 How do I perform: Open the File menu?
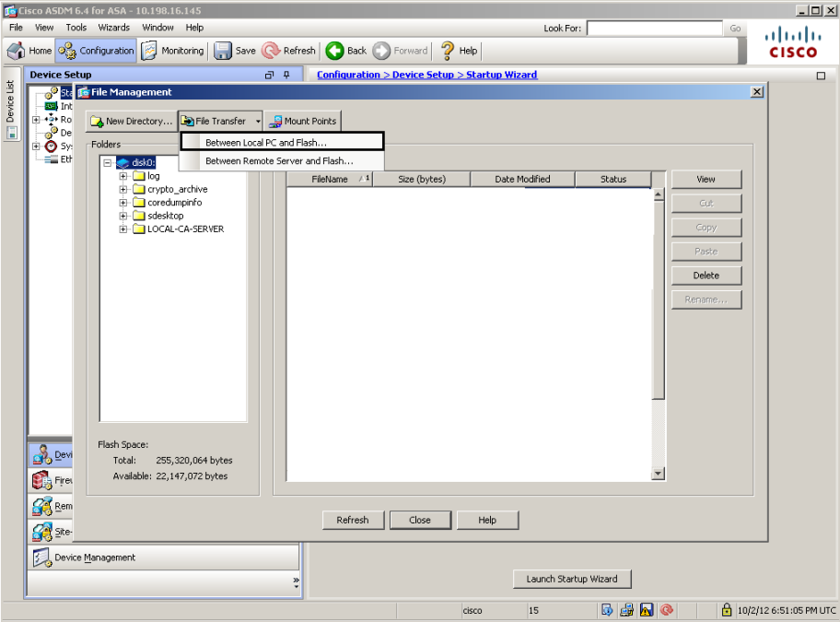16,28
